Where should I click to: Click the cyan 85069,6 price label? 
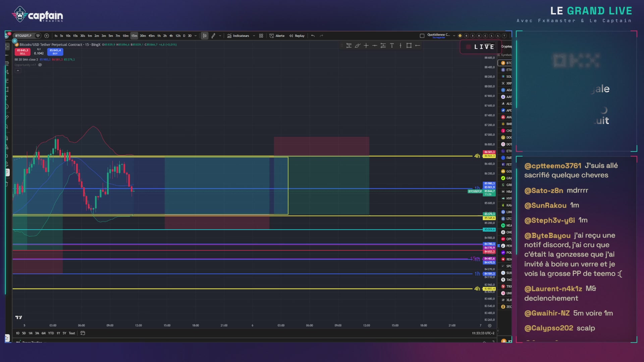(x=489, y=230)
